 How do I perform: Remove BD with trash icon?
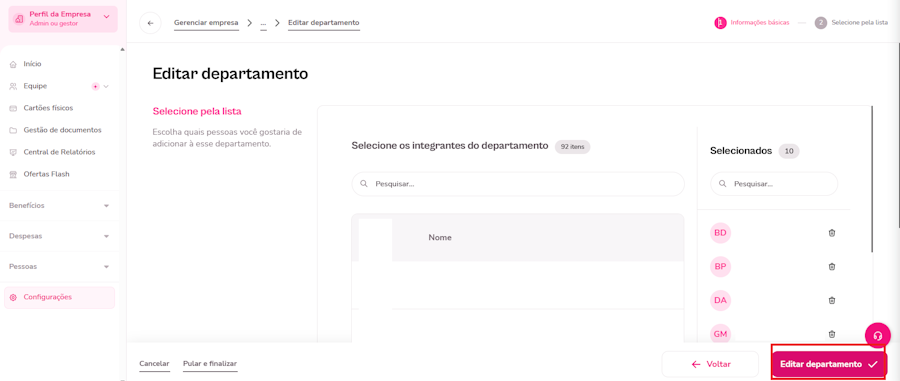(x=832, y=233)
